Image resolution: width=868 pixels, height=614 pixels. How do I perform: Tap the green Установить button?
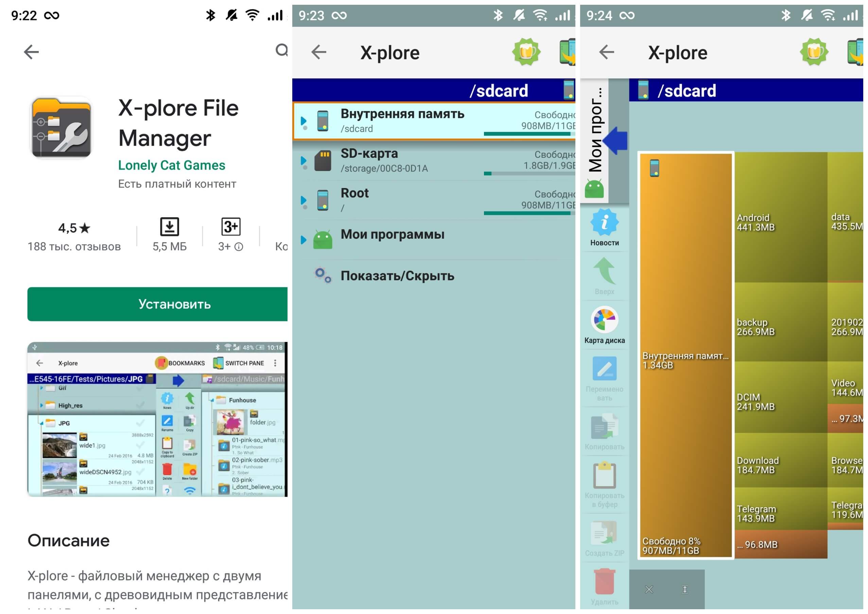[x=158, y=304]
